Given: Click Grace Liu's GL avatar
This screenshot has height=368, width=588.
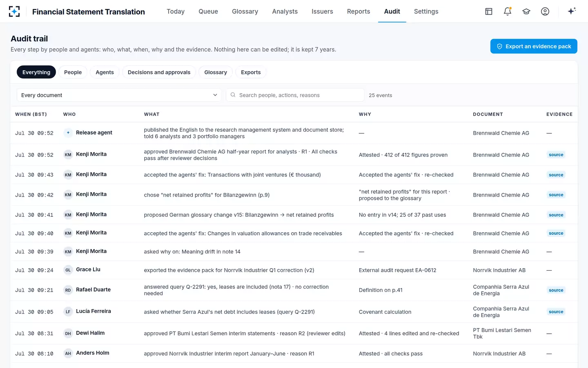Looking at the screenshot, I should [x=68, y=270].
